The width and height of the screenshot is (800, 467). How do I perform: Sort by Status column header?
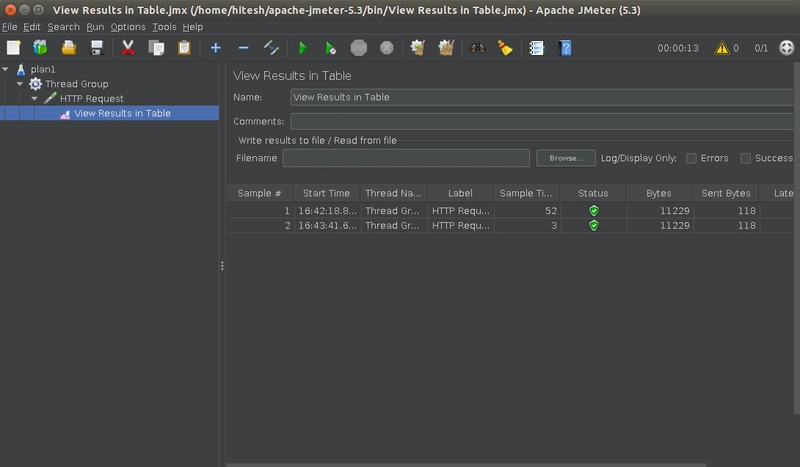click(x=593, y=193)
